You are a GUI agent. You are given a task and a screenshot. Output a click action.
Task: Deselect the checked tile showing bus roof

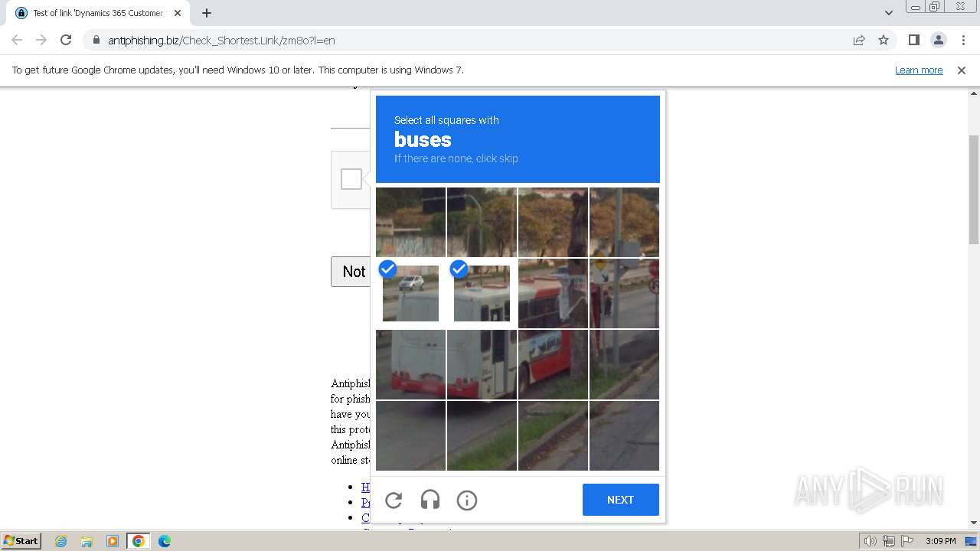click(482, 293)
